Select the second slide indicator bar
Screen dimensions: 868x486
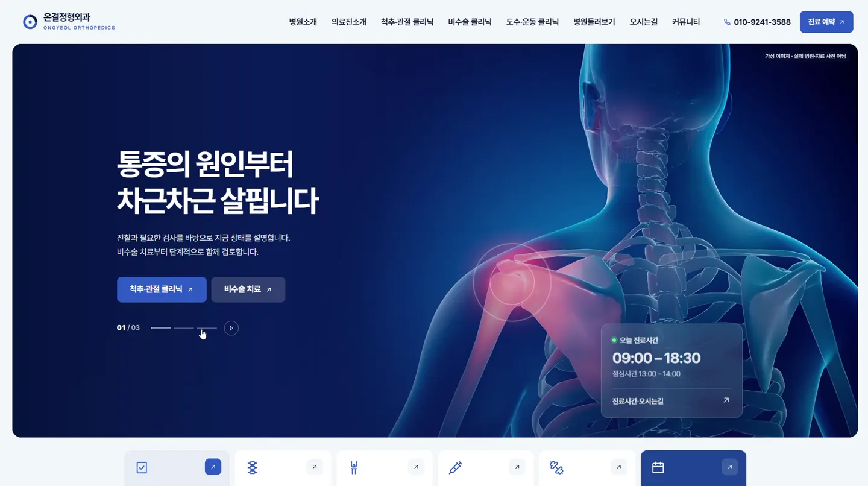183,327
